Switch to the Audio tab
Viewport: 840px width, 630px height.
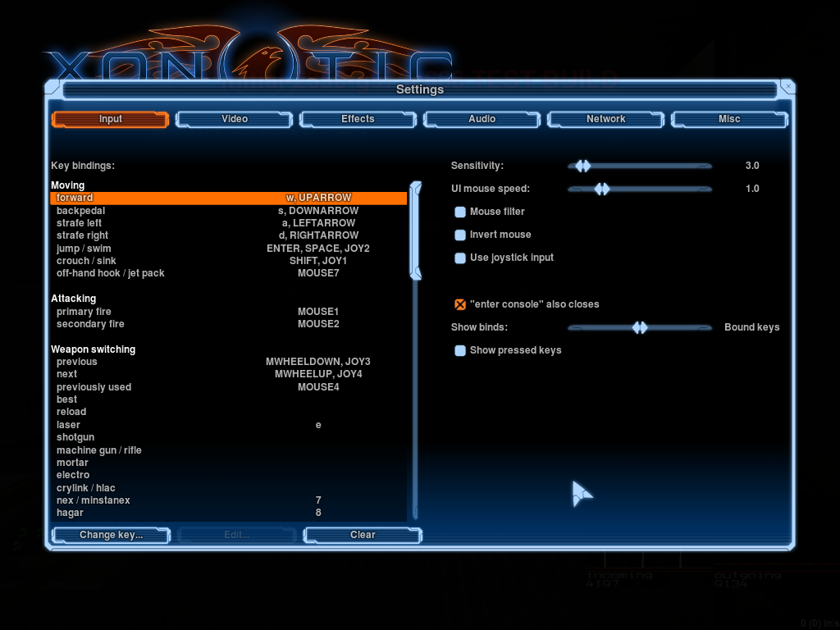[482, 119]
